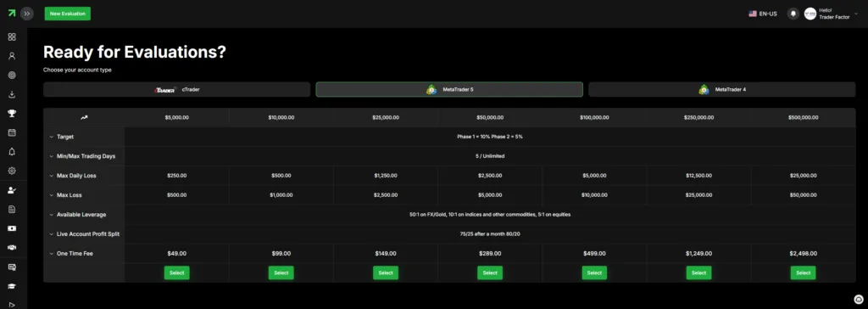Click the $100,000.00 account size column header
This screenshot has width=868, height=309.
click(x=594, y=118)
